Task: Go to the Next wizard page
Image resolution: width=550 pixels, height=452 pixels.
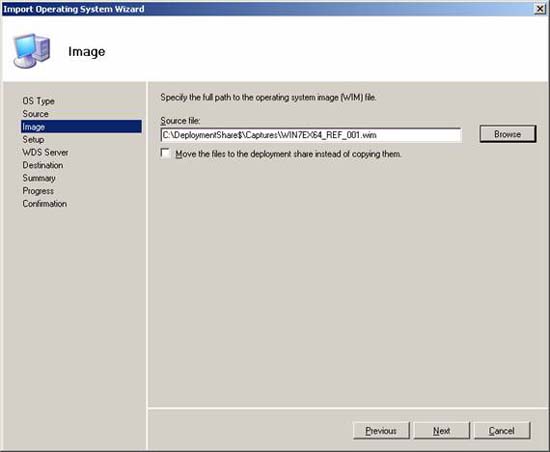Action: click(441, 431)
